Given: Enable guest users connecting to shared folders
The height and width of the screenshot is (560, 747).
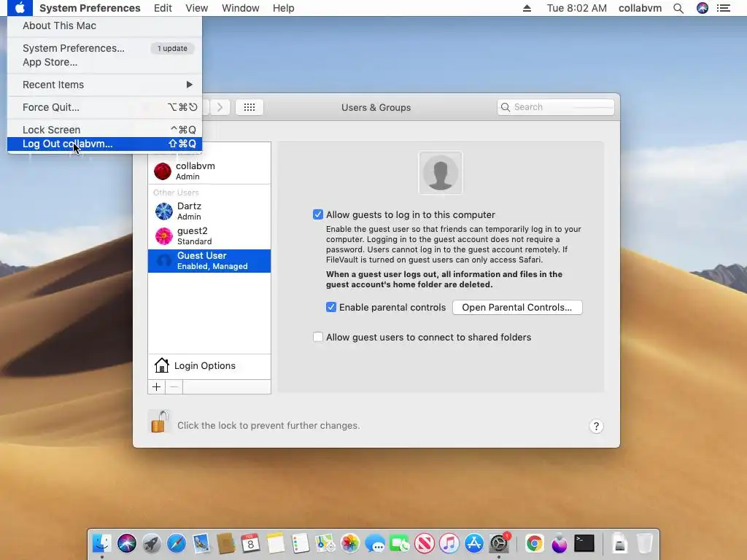Looking at the screenshot, I should 318,337.
